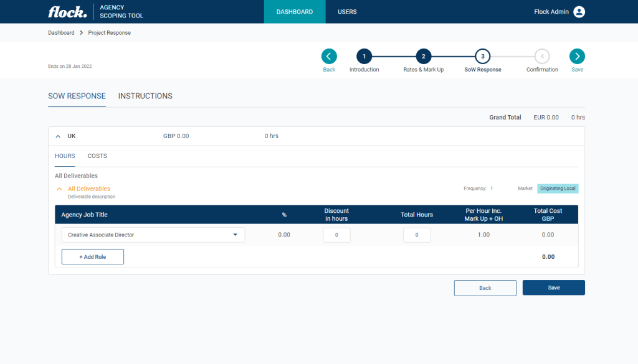Click the Project Response breadcrumb
The height and width of the screenshot is (364, 638).
coord(110,33)
